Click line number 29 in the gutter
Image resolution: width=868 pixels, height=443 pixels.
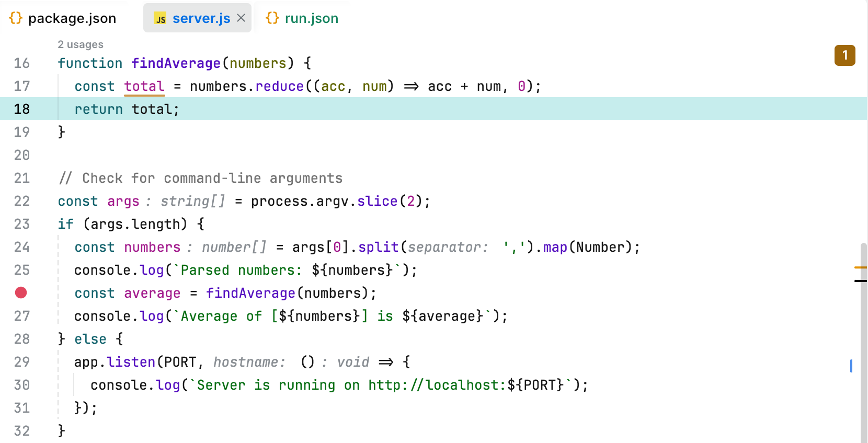pos(22,362)
